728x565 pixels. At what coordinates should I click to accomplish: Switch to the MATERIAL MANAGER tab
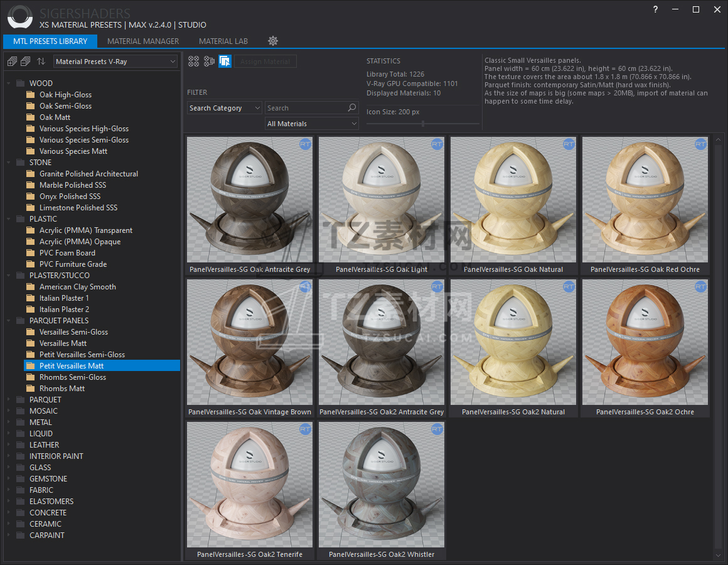coord(143,41)
